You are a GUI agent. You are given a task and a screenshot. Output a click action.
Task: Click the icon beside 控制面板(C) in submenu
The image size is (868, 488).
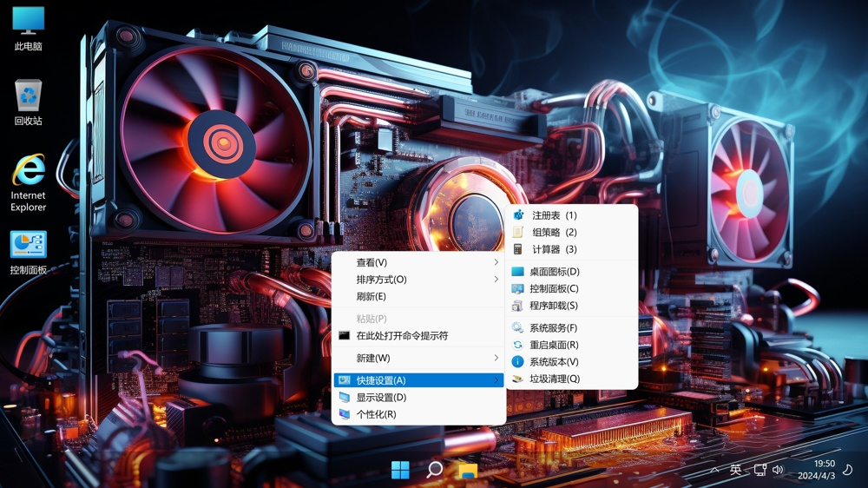coord(517,288)
